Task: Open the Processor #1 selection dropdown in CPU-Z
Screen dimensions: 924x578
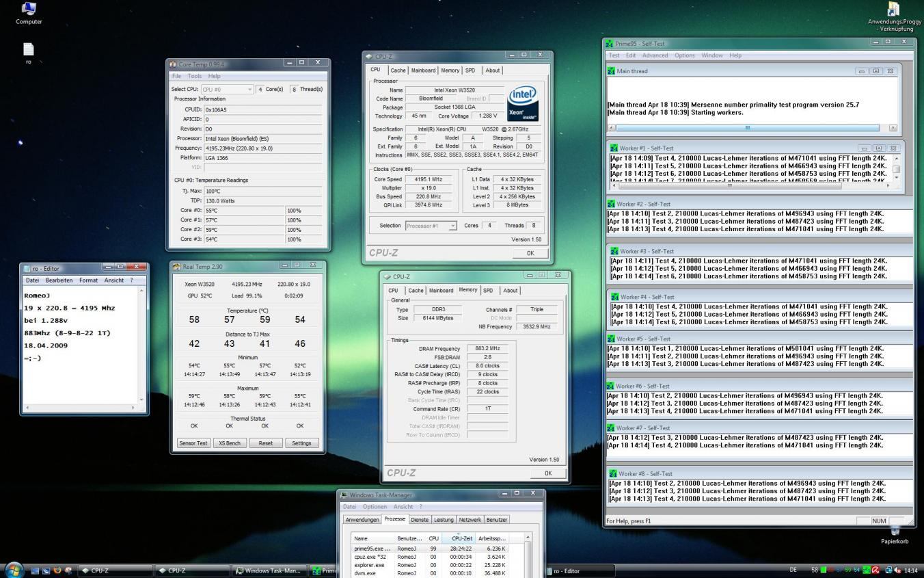Action: pyautogui.click(x=431, y=226)
